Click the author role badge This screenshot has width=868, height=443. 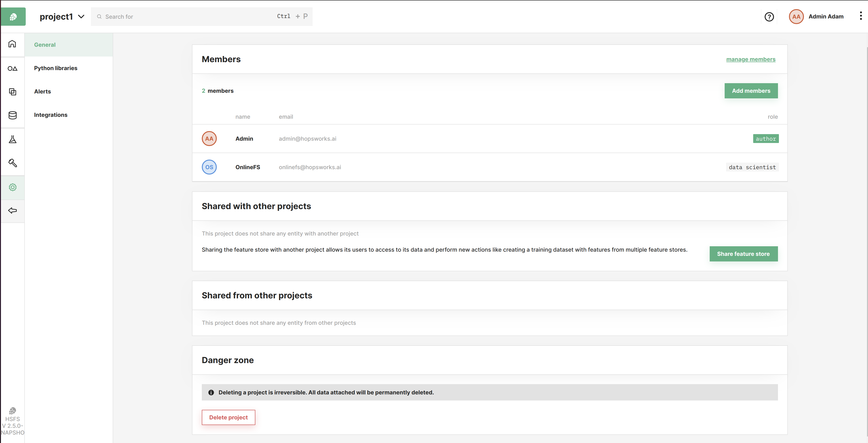766,139
